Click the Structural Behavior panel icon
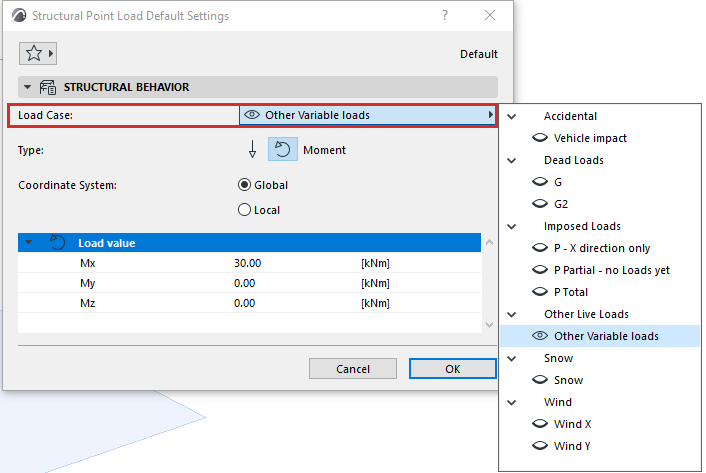 48,87
